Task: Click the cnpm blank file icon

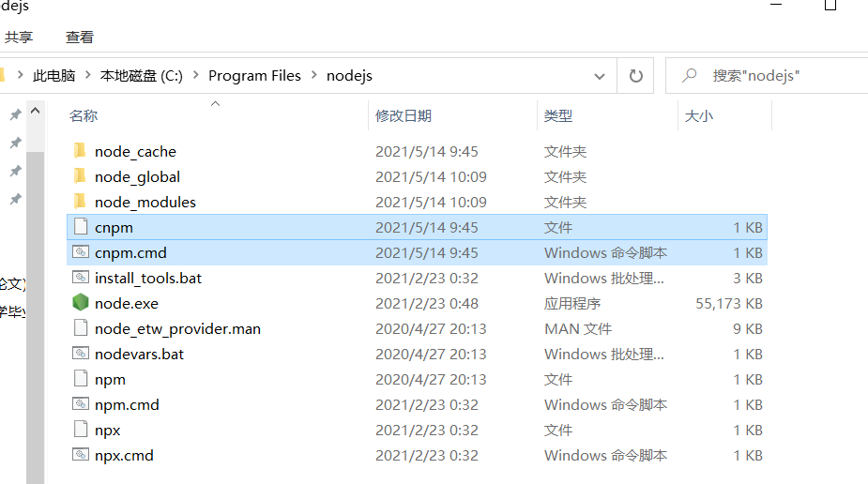Action: coord(81,227)
